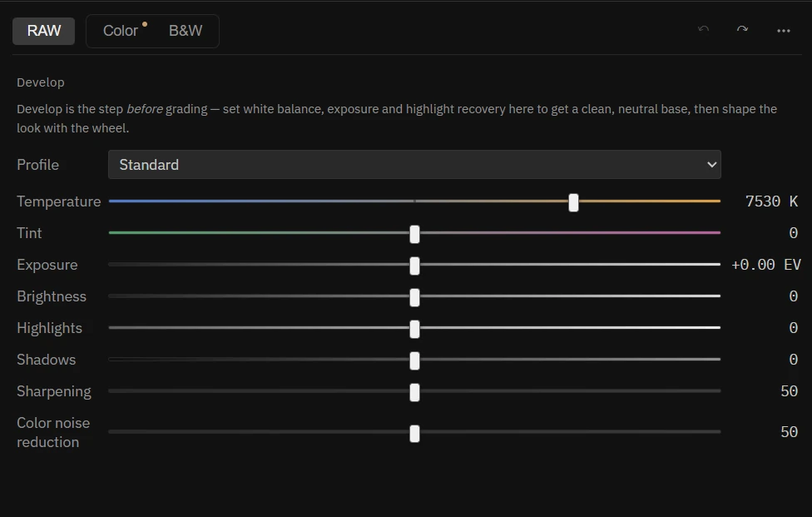This screenshot has height=517, width=812.
Task: Click the Tint slider handle
Action: pos(414,234)
